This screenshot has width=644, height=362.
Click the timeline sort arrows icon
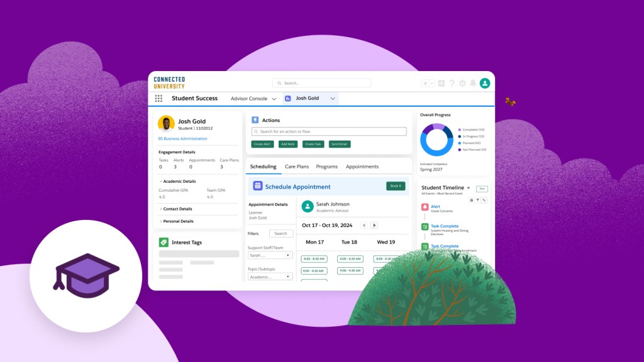(x=484, y=200)
